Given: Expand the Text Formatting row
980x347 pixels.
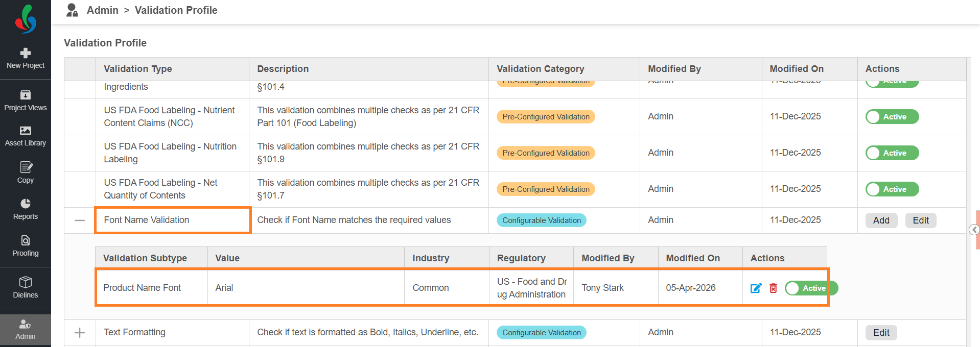Looking at the screenshot, I should click(x=80, y=333).
